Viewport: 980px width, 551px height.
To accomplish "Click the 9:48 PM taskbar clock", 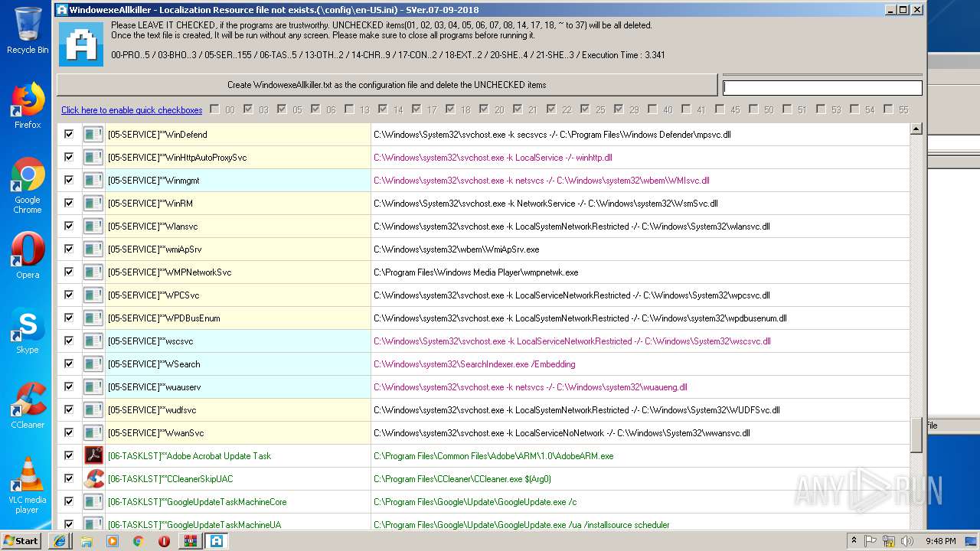I will [940, 541].
